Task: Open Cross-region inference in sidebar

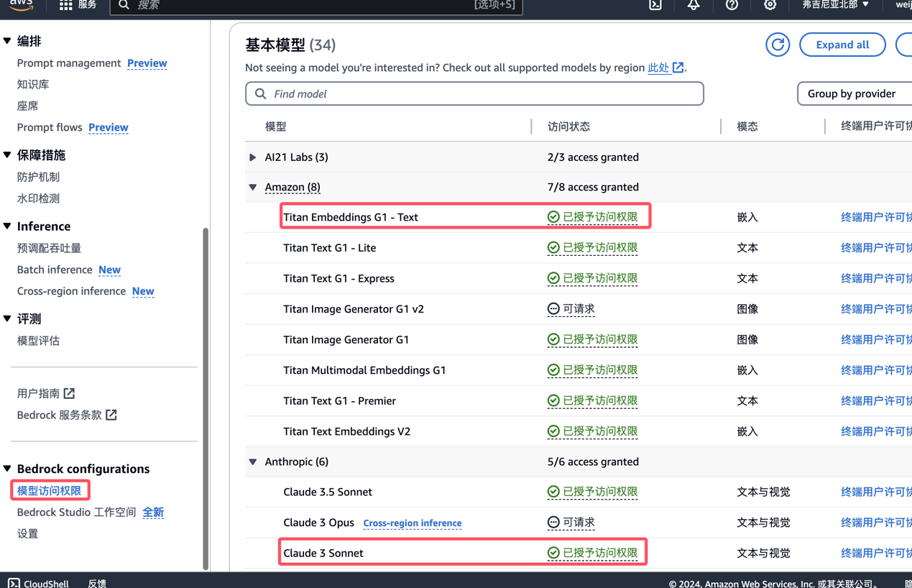Action: (71, 291)
